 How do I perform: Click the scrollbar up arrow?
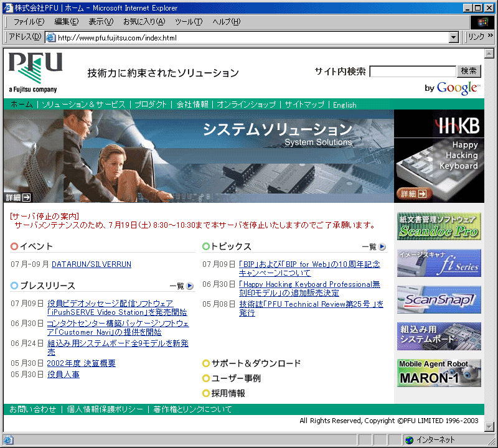489,53
